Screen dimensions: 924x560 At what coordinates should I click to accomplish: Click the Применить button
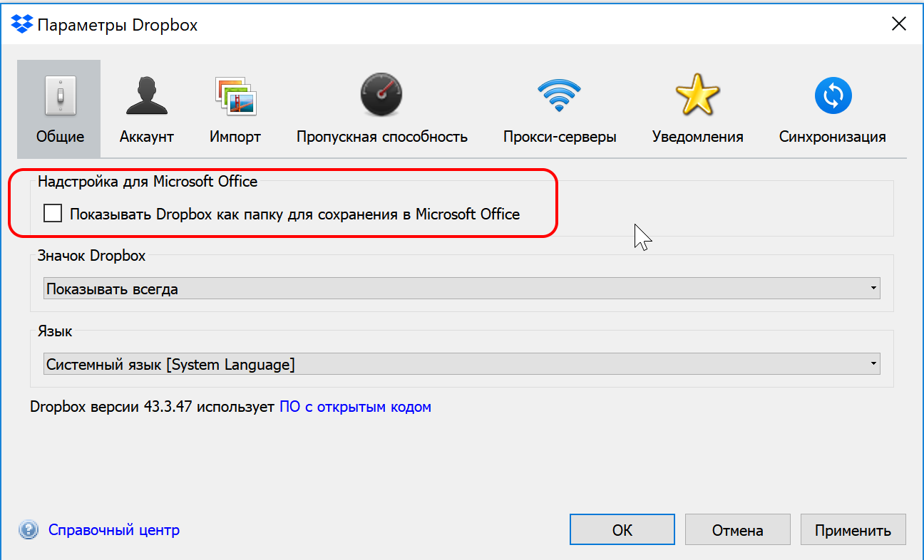click(x=853, y=529)
